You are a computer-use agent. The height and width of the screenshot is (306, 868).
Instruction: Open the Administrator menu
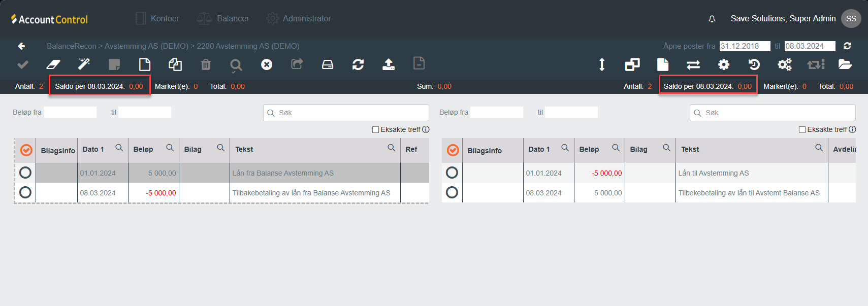pyautogui.click(x=299, y=19)
